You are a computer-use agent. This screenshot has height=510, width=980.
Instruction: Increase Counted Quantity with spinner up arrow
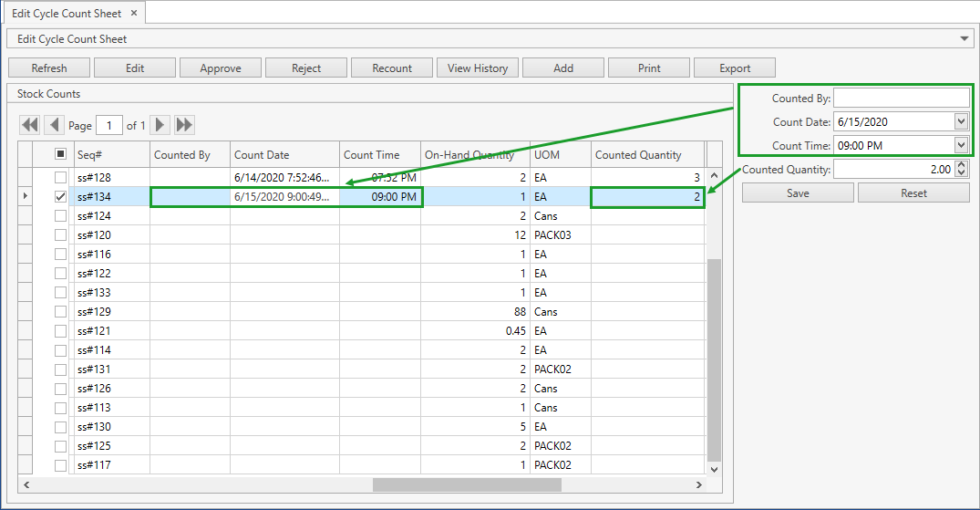point(963,165)
